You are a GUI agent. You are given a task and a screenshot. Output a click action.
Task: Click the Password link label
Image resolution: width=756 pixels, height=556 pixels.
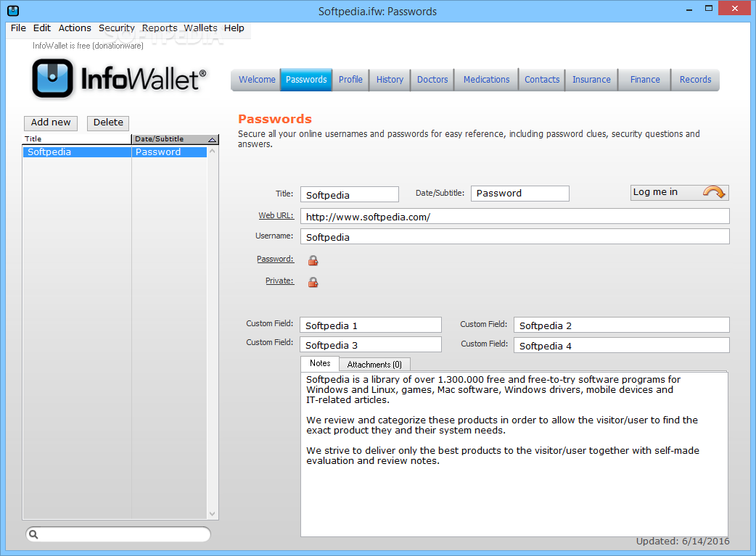(x=275, y=259)
